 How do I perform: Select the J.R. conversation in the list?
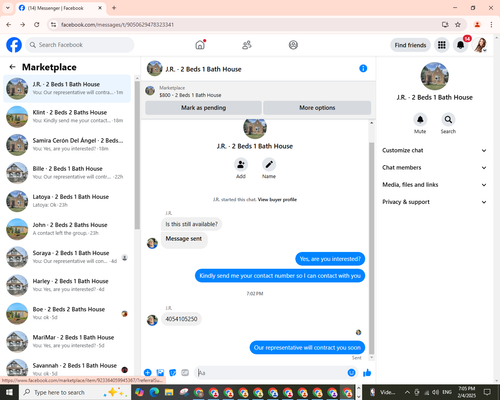67,88
